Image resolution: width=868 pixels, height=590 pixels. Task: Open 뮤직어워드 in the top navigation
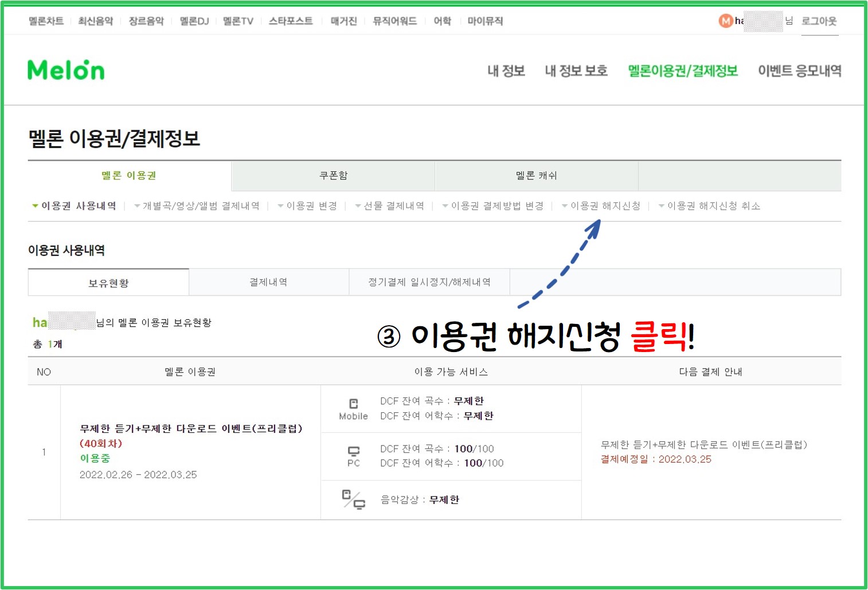(394, 21)
